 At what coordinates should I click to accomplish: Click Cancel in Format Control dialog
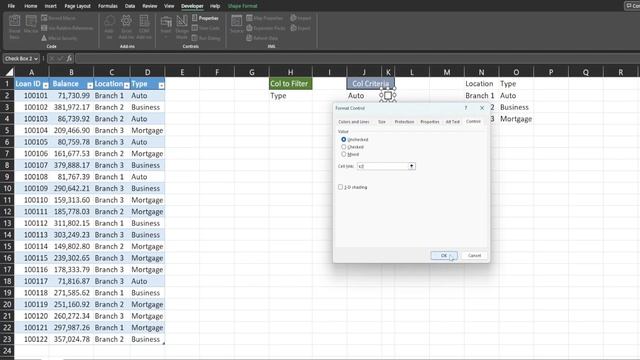click(x=474, y=256)
